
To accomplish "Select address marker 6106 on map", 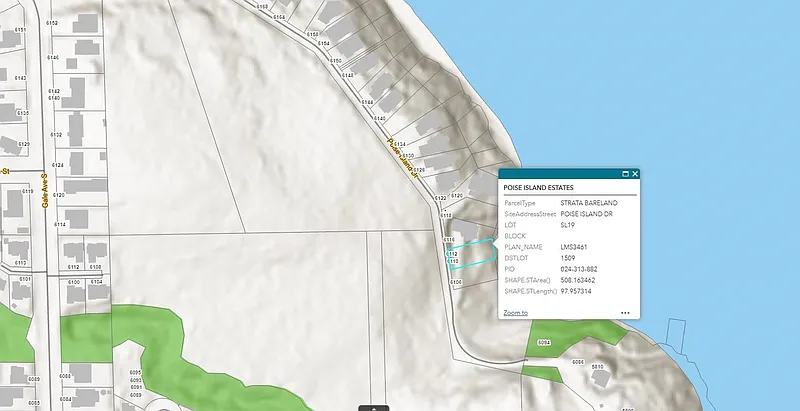I will tap(456, 283).
